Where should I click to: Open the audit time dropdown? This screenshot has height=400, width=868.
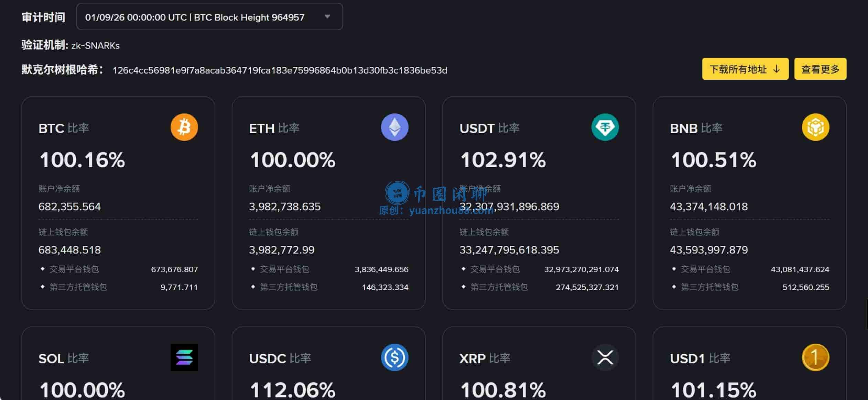[x=210, y=17]
